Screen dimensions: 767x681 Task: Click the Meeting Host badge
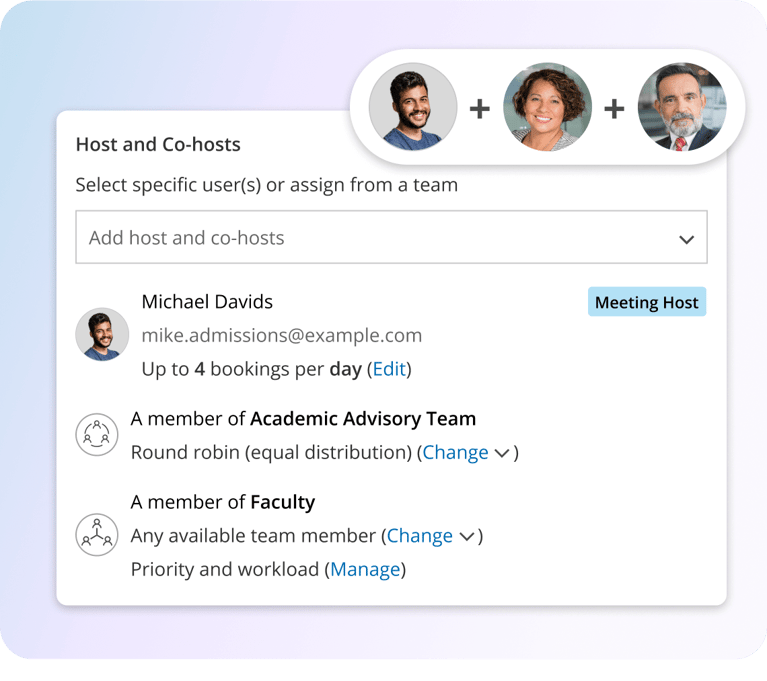coord(646,302)
